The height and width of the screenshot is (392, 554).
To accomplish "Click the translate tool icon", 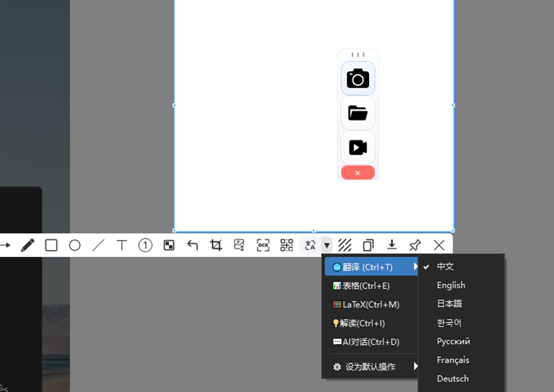I will point(310,245).
